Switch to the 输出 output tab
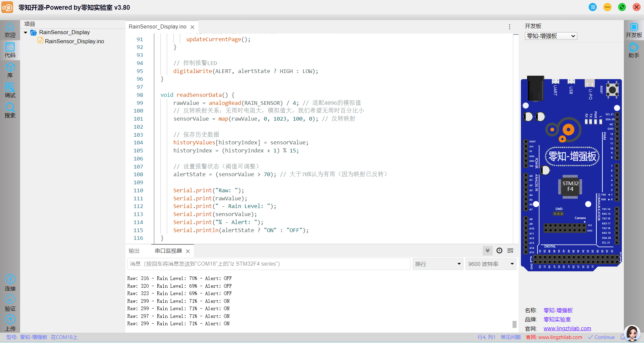Viewport: 644px width, 343px height. pos(134,251)
